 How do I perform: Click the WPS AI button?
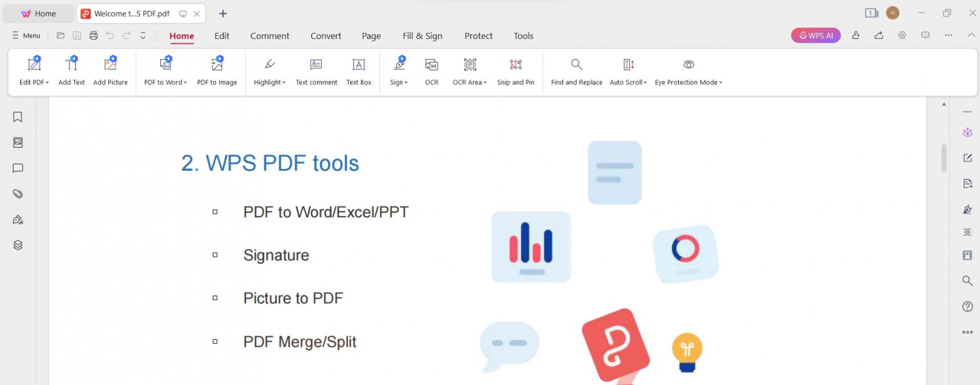click(816, 35)
